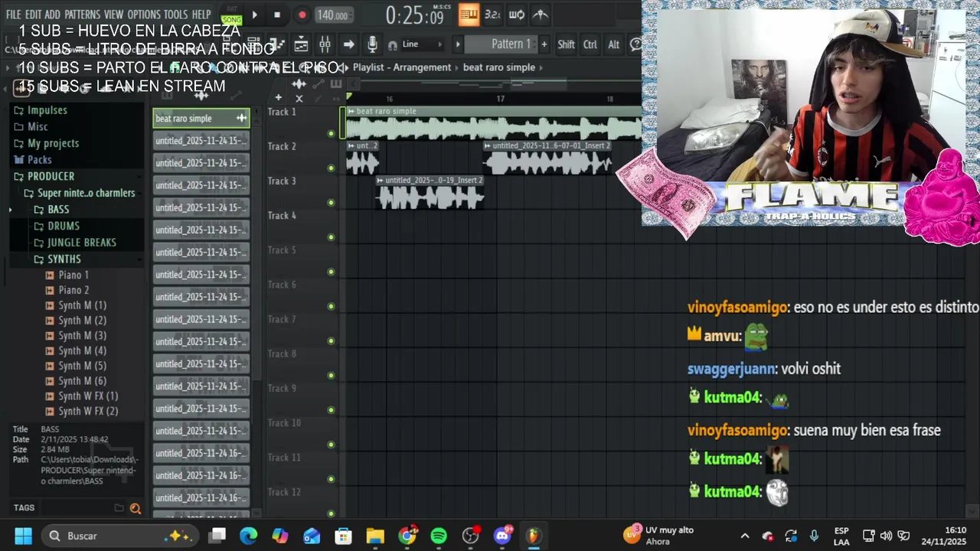Click the beat raro simple breadcrumb
This screenshot has width=980, height=551.
click(499, 67)
